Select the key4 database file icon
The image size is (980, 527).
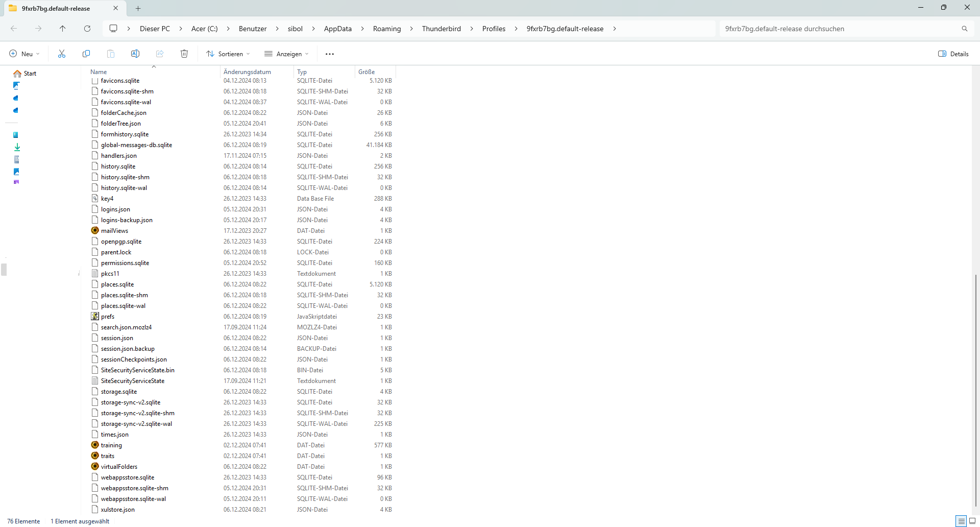95,198
